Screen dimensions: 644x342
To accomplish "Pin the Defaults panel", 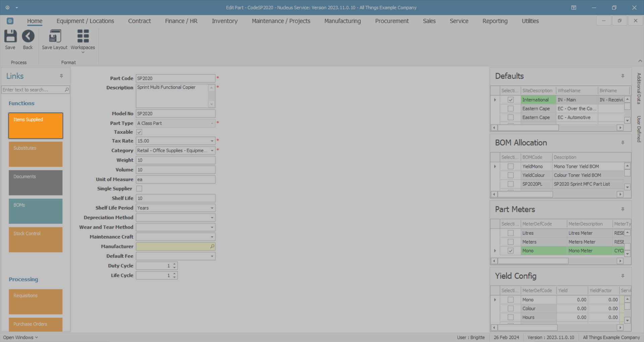I will point(623,76).
